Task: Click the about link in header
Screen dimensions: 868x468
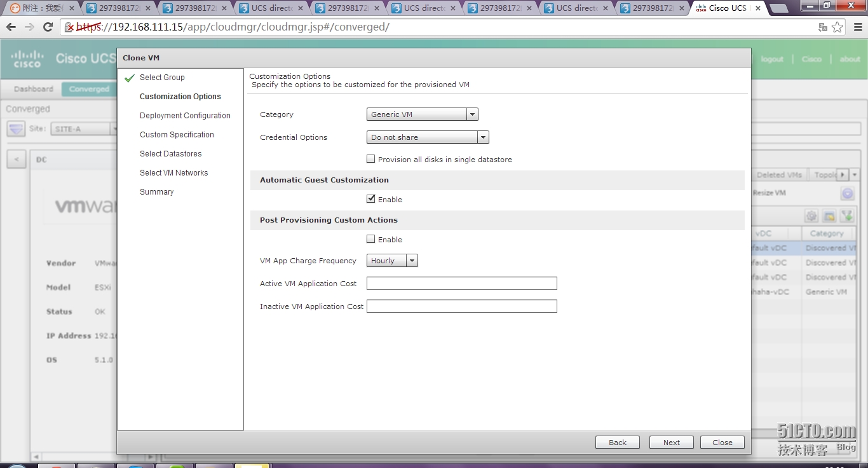Action: click(850, 59)
